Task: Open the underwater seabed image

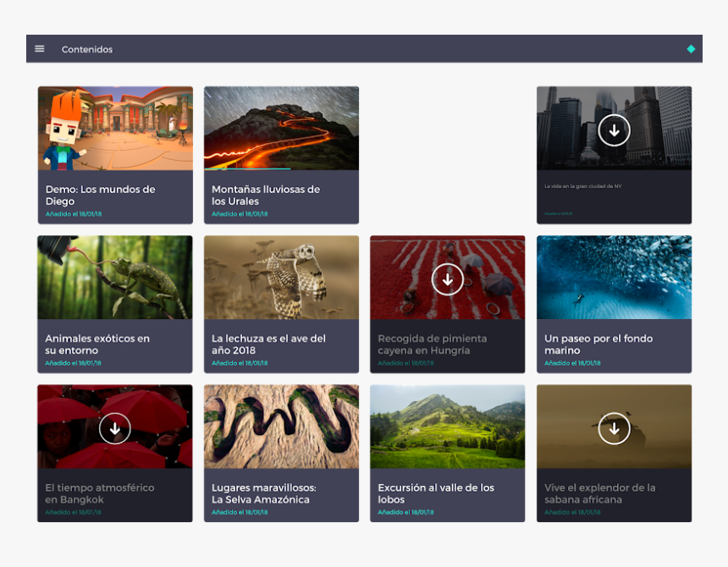Action: click(614, 278)
